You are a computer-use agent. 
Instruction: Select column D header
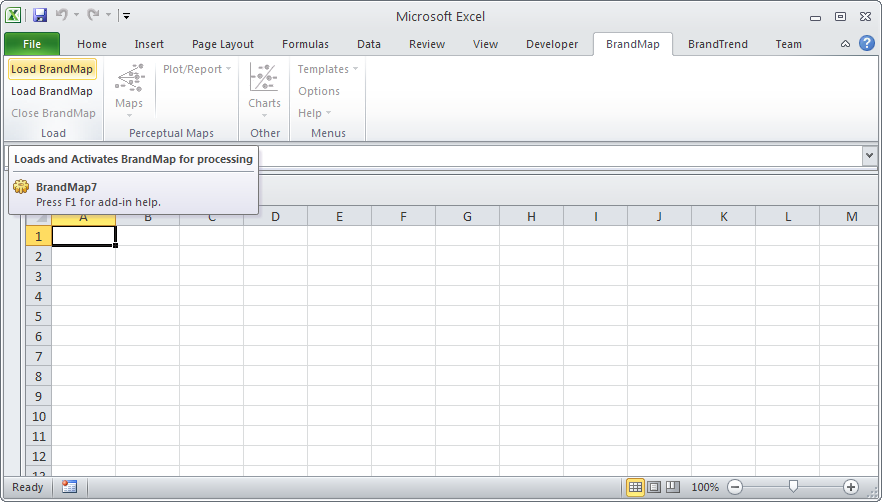(x=276, y=217)
